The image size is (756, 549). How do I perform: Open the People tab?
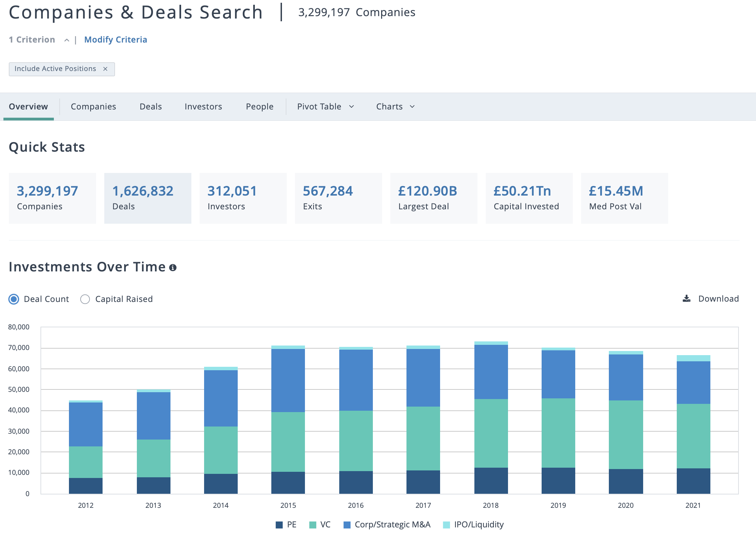click(260, 107)
